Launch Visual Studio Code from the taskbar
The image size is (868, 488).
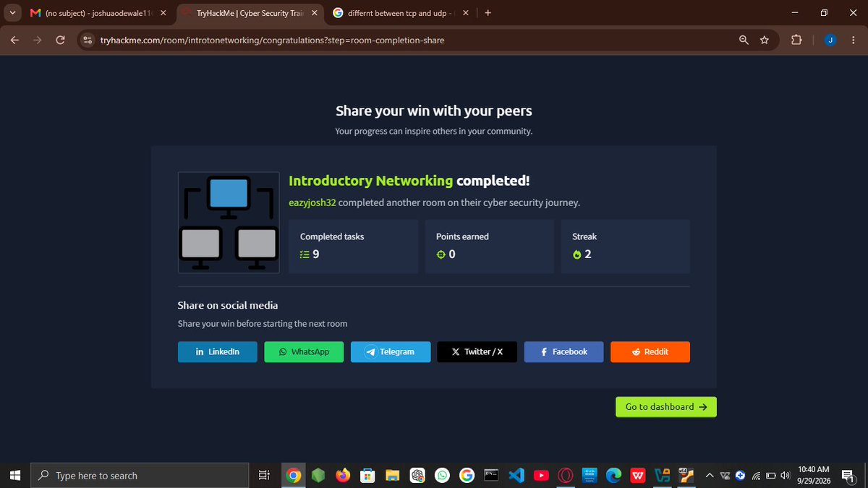click(x=516, y=475)
